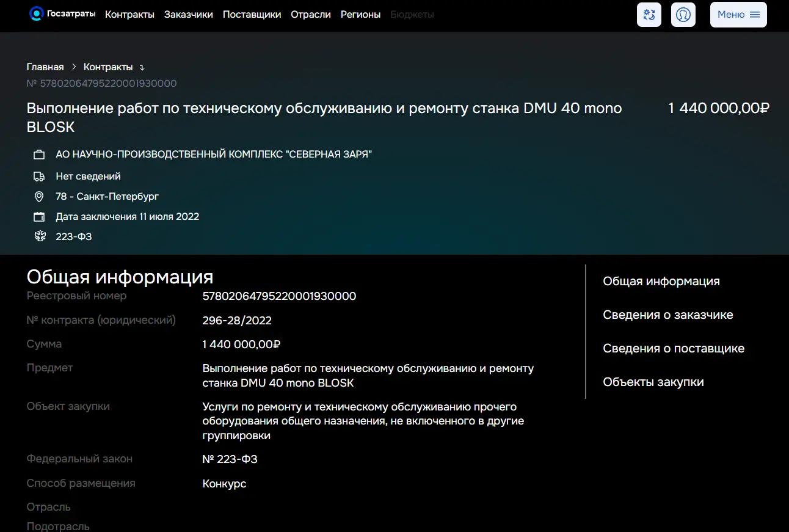Click the Предмет value in the table
The width and height of the screenshot is (789, 532).
[368, 376]
